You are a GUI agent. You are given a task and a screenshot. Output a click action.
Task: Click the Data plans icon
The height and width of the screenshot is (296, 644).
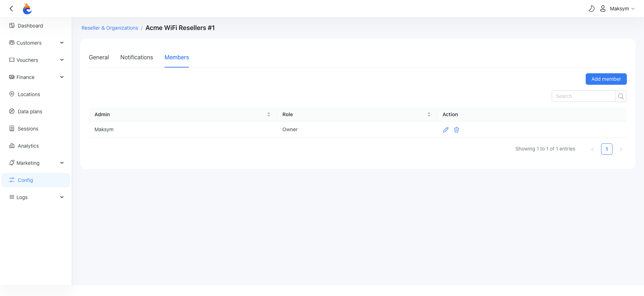pos(12,111)
